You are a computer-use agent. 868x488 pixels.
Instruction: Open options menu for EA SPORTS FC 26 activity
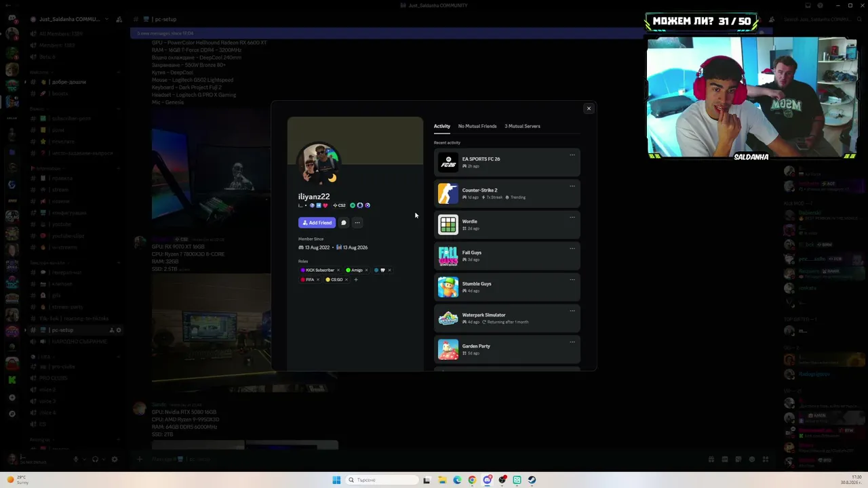[x=572, y=155]
